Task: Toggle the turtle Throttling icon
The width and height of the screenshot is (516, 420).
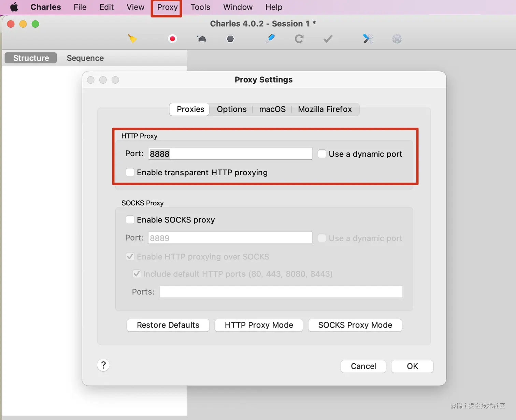Action: (202, 39)
